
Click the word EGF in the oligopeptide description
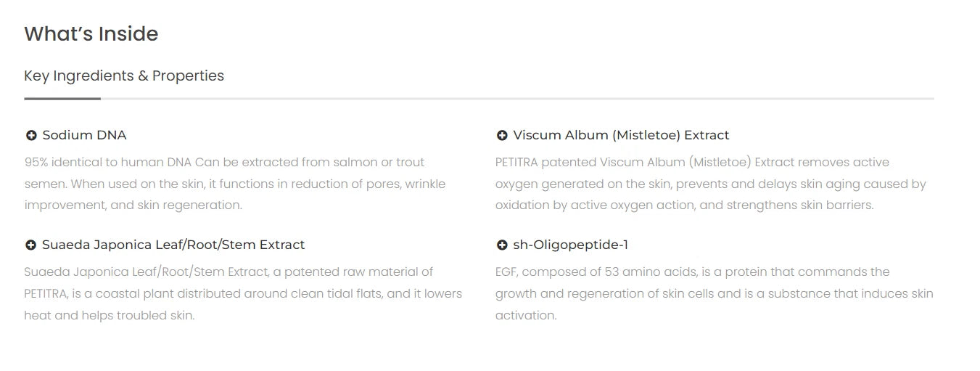point(506,272)
